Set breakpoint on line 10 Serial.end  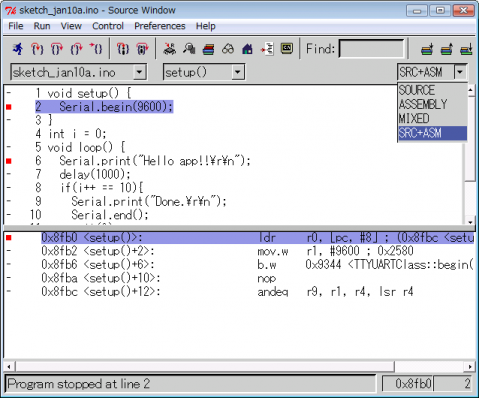pos(9,215)
